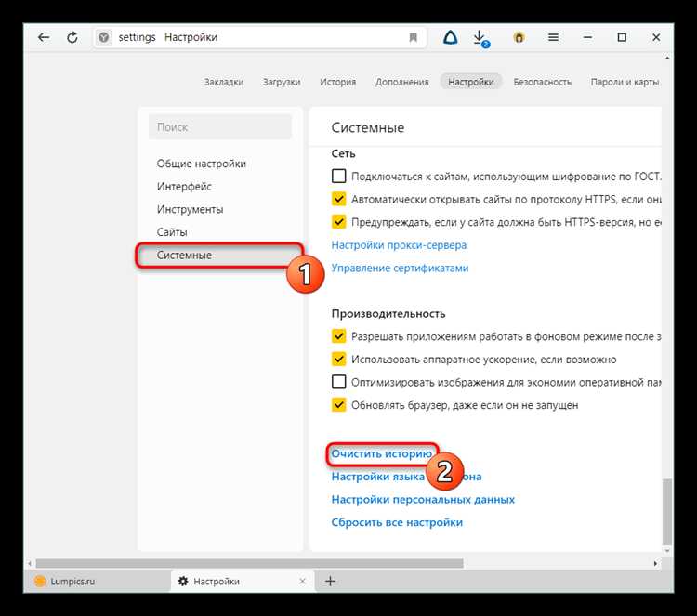Click the gear icon on Настройки tab
Screen dimensions: 697x616
pyautogui.click(x=183, y=581)
